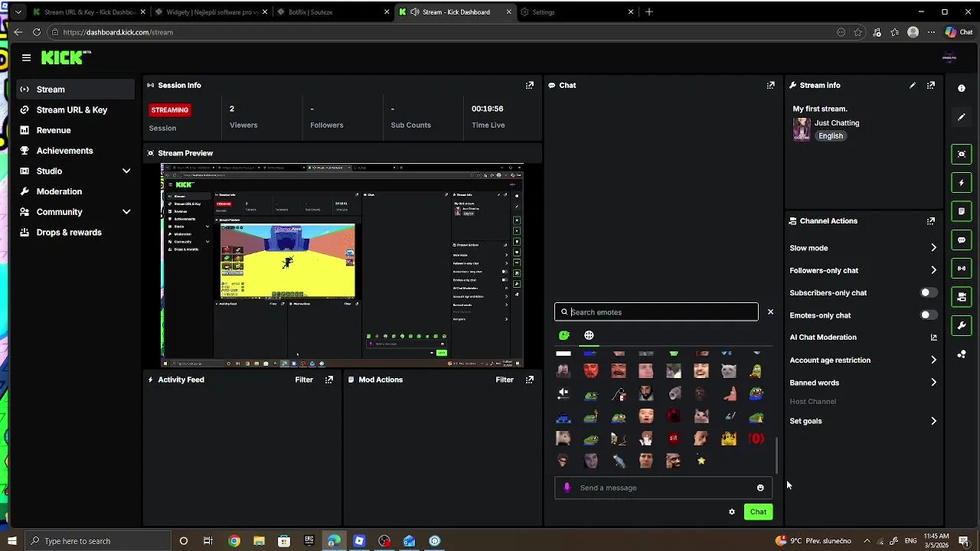Image resolution: width=980 pixels, height=551 pixels.
Task: Pop out the Activity Feed panel
Action: click(329, 380)
